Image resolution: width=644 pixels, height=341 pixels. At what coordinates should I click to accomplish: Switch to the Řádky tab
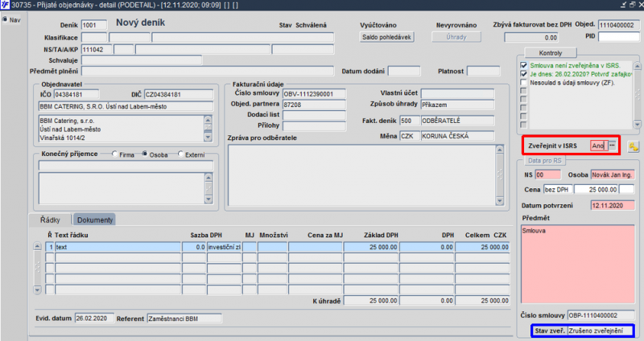[x=50, y=220]
